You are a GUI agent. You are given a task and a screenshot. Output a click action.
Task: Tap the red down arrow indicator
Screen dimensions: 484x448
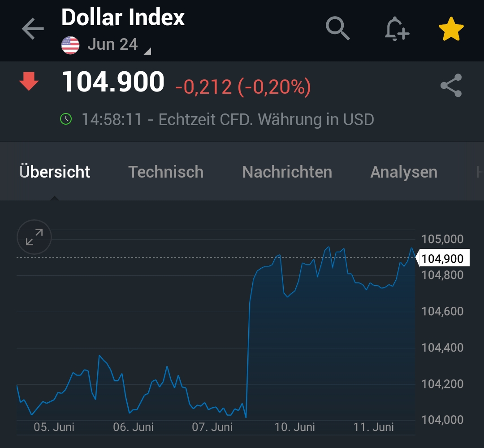29,83
